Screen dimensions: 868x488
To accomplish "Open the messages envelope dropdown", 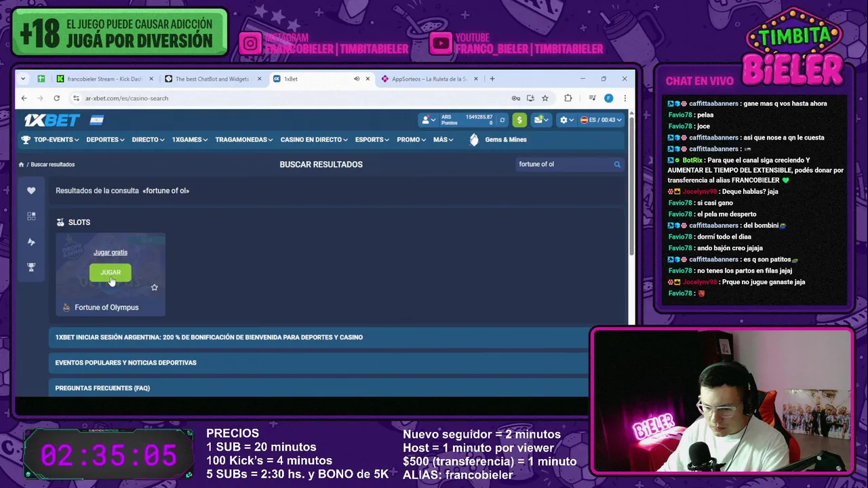I will tap(541, 120).
